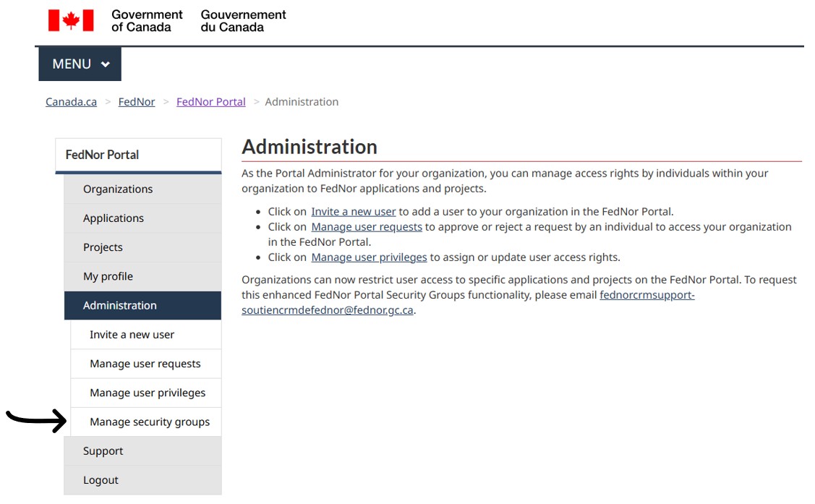Go to the FedNor breadcrumb link
This screenshot has width=815, height=504.
(137, 102)
